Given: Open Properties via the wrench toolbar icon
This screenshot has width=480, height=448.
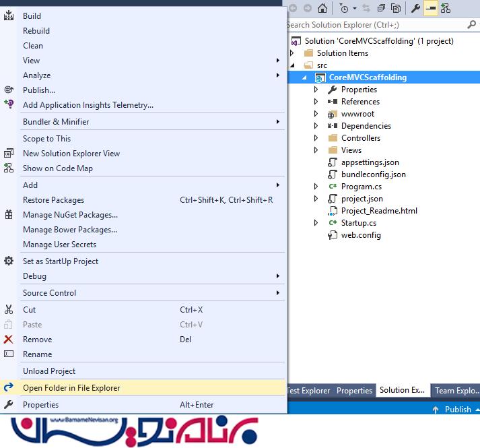Looking at the screenshot, I should coord(415,8).
